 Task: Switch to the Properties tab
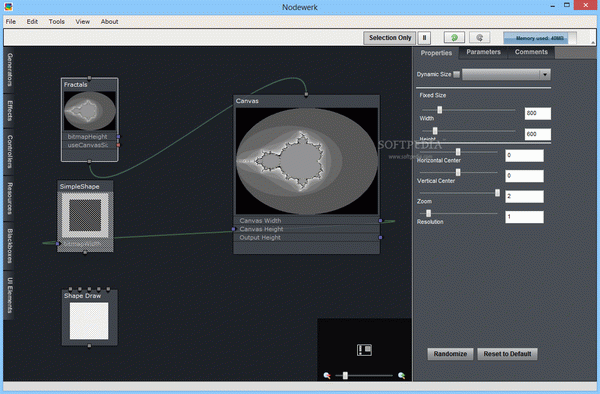coord(436,53)
